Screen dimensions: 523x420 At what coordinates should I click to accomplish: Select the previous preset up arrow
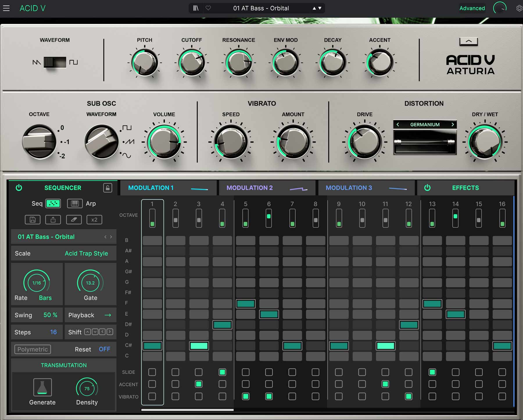[x=314, y=8]
